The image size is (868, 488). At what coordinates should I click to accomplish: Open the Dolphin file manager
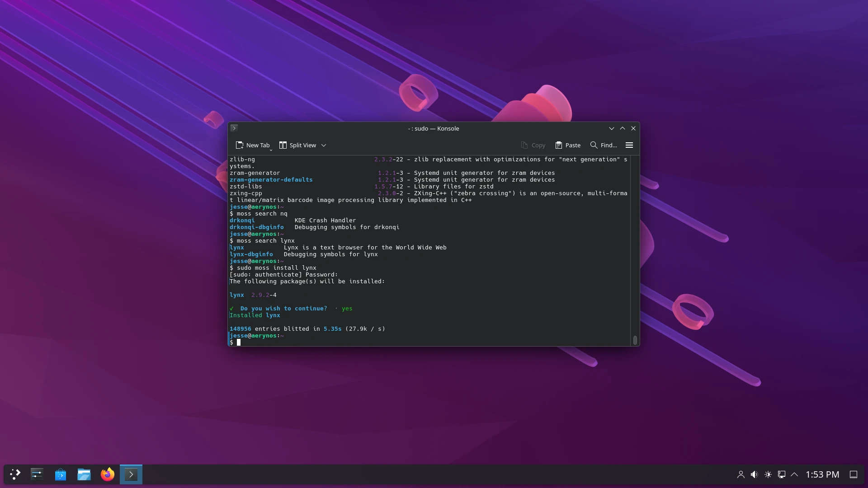point(84,474)
